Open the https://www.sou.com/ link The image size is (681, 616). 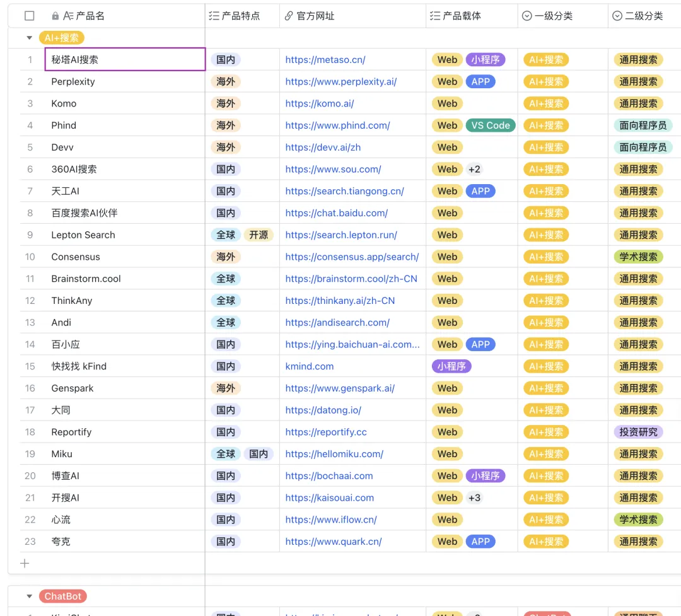coord(333,170)
